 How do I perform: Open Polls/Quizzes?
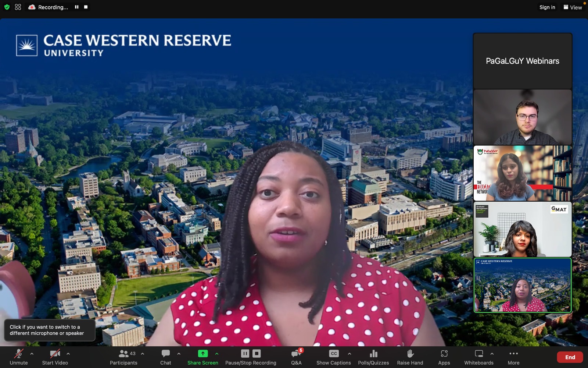click(373, 357)
